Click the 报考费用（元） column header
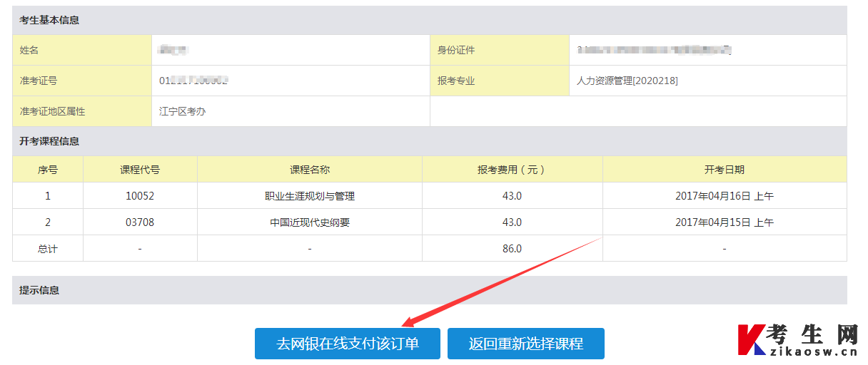Screen dimensions: 868x365 pos(513,170)
